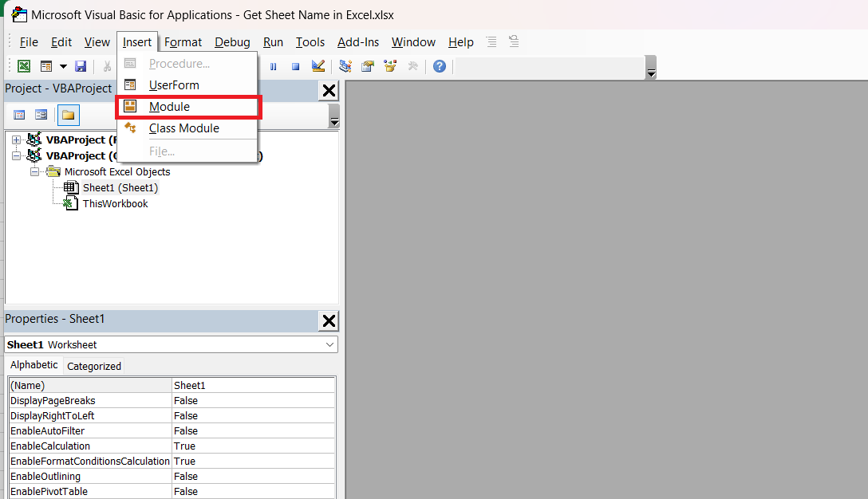Open Project Explorer via toolbar icon

345,66
